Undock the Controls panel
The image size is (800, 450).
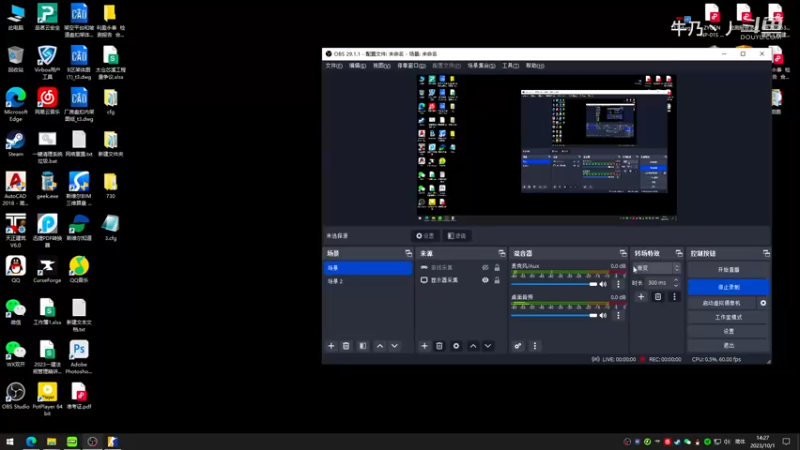click(x=766, y=253)
